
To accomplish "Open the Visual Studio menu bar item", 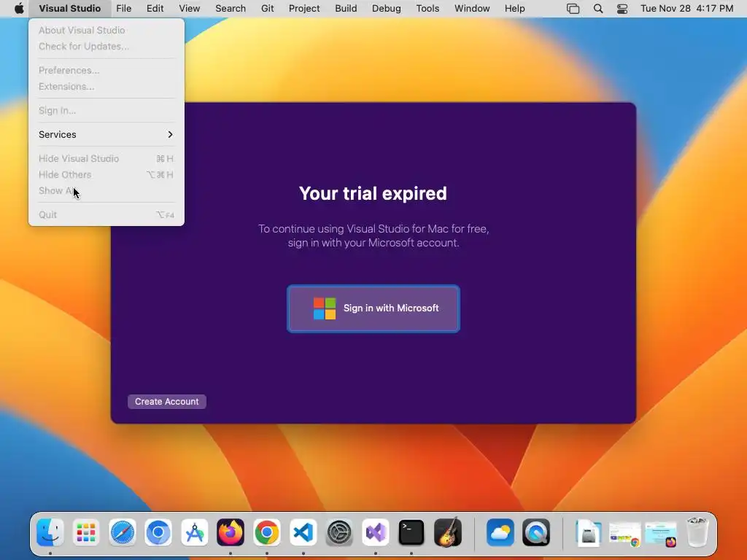I will (x=69, y=9).
